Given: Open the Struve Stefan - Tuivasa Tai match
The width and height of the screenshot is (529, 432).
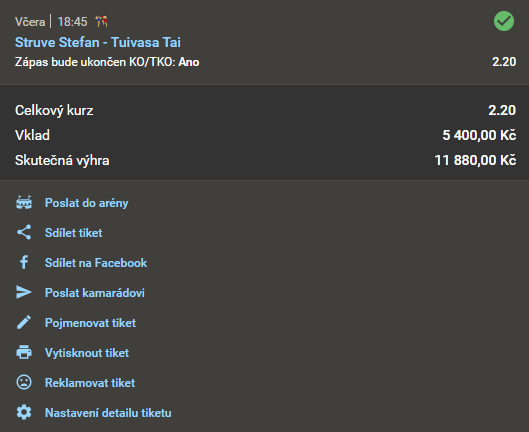Looking at the screenshot, I should [x=98, y=42].
